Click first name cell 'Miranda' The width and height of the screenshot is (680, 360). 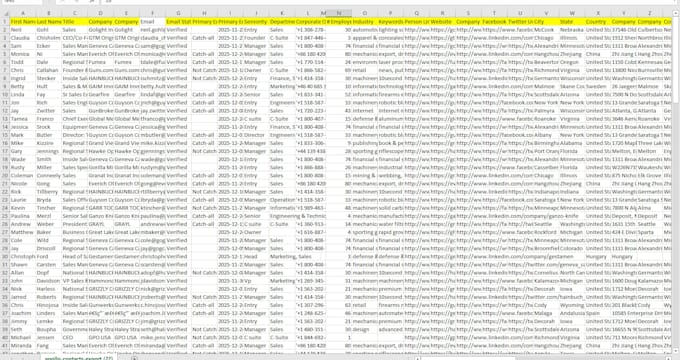[x=23, y=346]
